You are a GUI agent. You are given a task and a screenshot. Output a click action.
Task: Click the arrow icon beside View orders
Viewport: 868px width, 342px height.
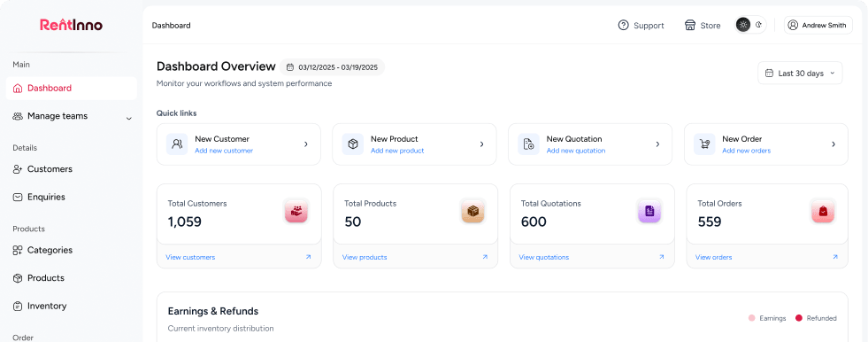pyautogui.click(x=835, y=257)
